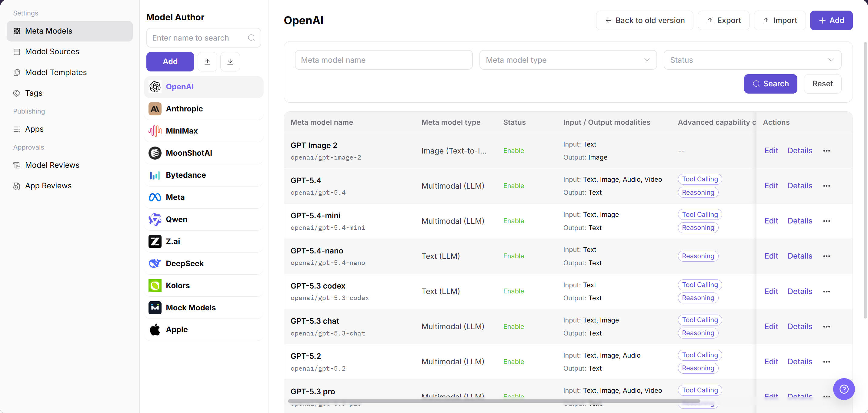View Details for GPT-5.3 chat
The height and width of the screenshot is (413, 868).
pos(800,326)
